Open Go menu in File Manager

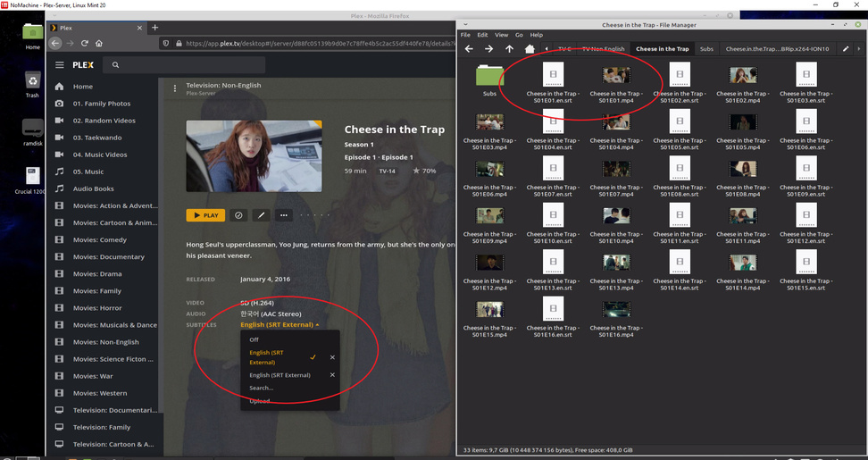(519, 34)
